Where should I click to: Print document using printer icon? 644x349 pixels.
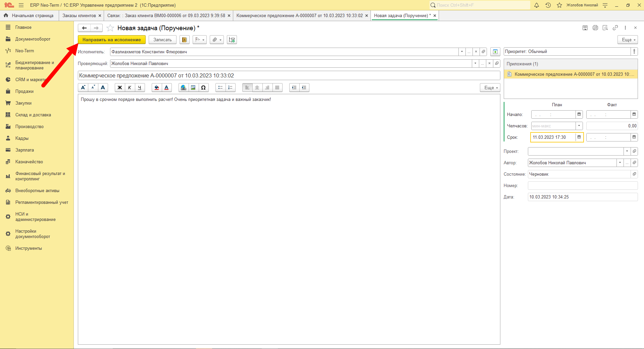click(x=595, y=28)
